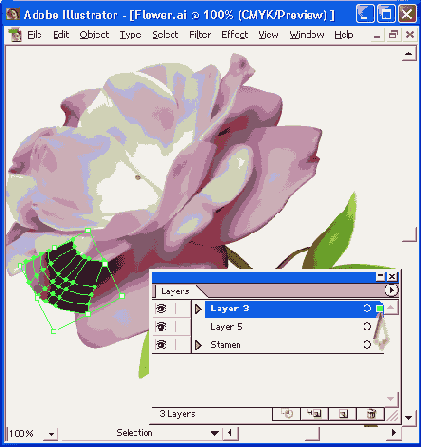This screenshot has height=447, width=421.
Task: Click document scroll down arrow
Action: coord(409,417)
